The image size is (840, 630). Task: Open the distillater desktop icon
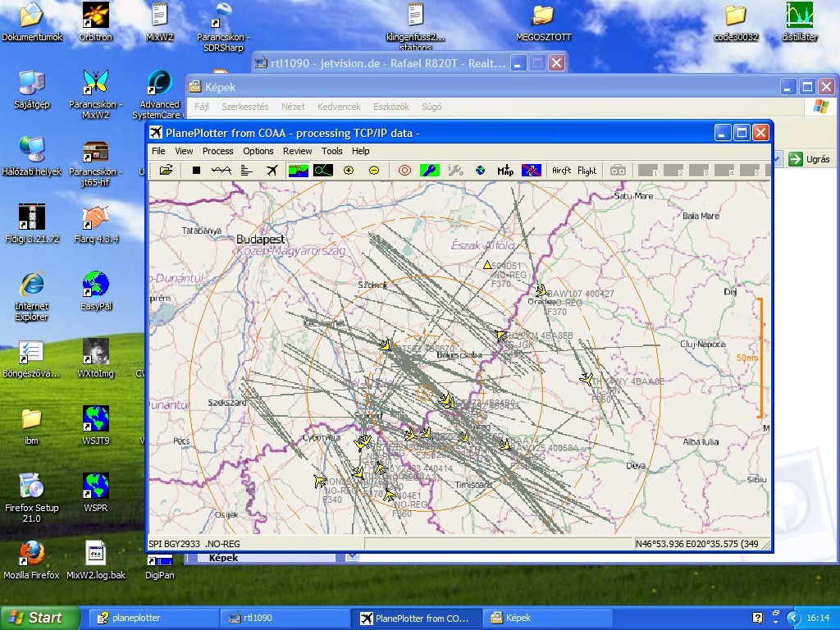[799, 21]
